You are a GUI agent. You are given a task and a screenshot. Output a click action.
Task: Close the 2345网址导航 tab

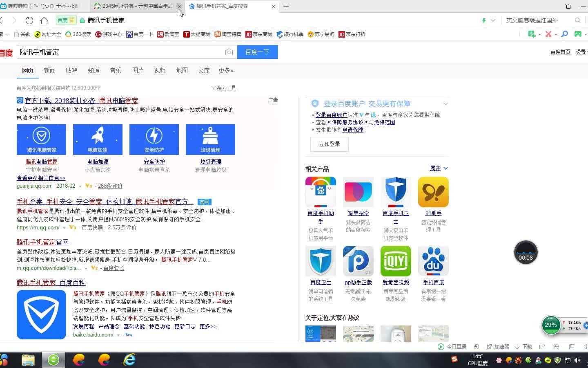[179, 6]
